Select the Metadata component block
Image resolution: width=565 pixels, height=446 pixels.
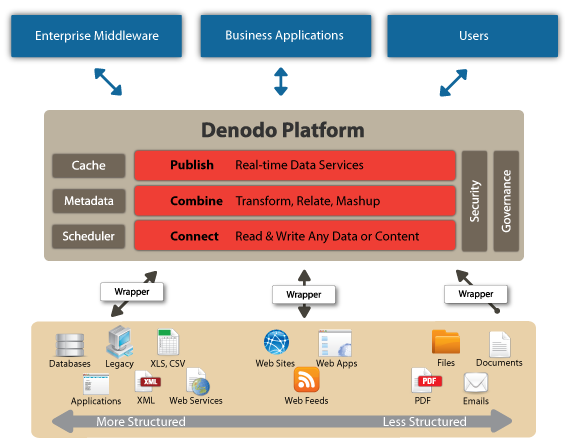click(x=89, y=201)
